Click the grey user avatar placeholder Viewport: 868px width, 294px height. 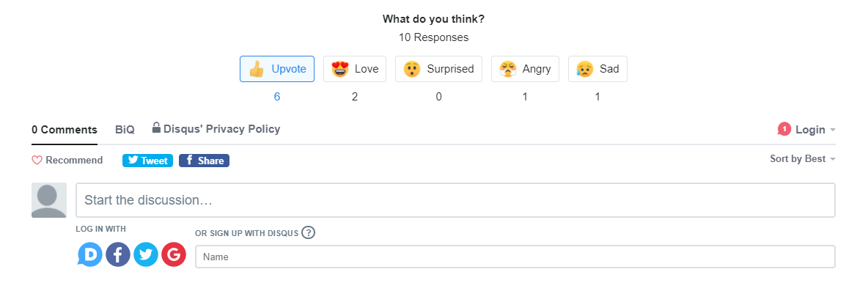coord(49,200)
